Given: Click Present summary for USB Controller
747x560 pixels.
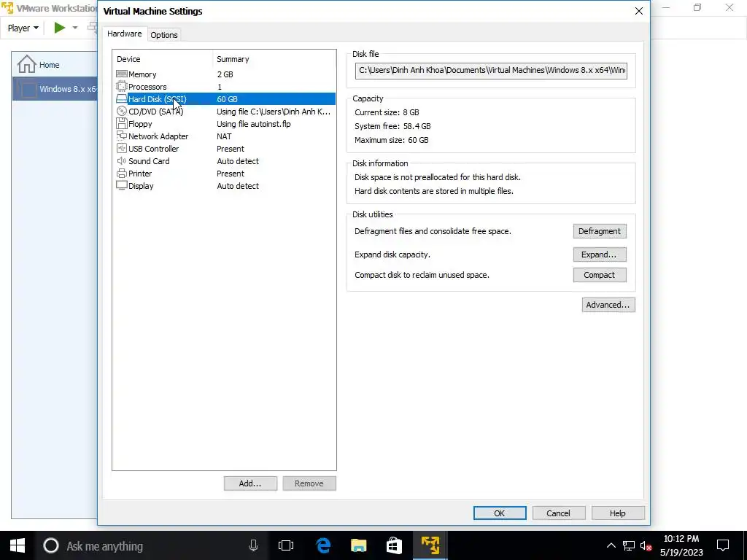Looking at the screenshot, I should point(231,149).
